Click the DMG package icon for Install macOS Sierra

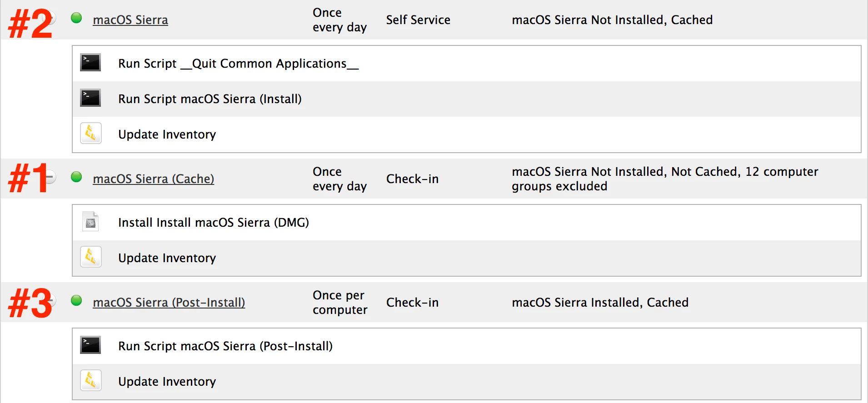(91, 222)
